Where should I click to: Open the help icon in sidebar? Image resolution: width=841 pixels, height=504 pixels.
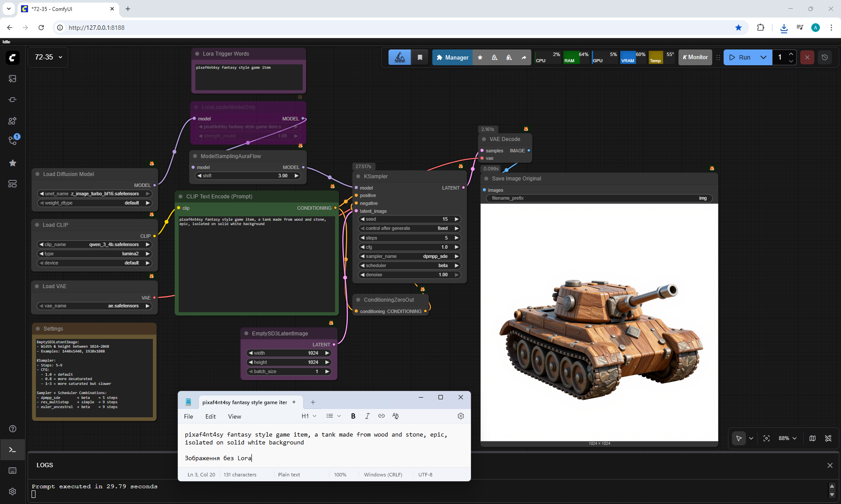point(12,429)
